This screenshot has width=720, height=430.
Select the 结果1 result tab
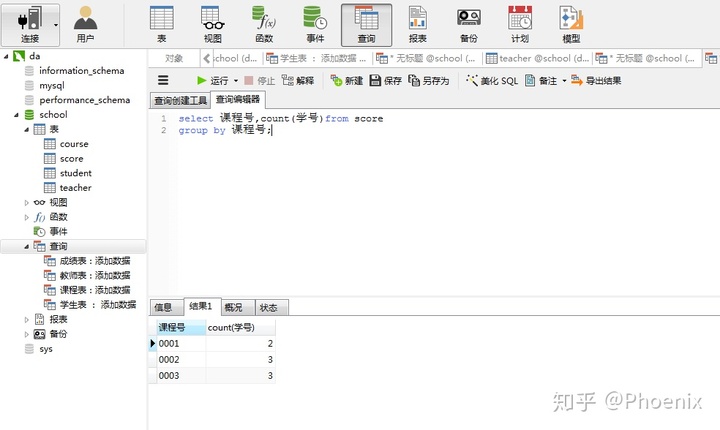201,306
